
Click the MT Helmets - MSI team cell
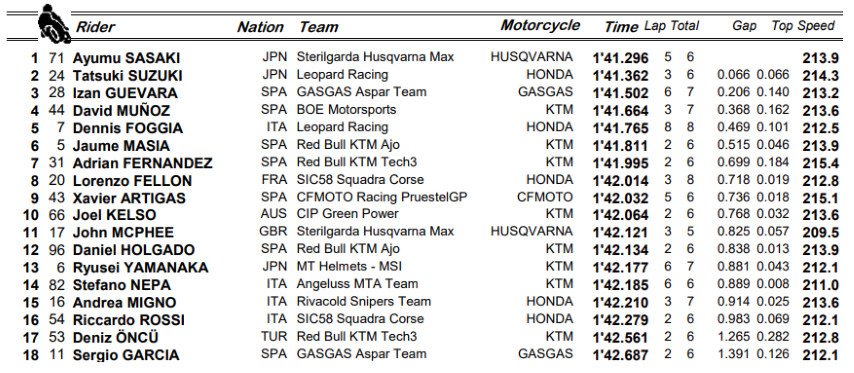point(349,267)
